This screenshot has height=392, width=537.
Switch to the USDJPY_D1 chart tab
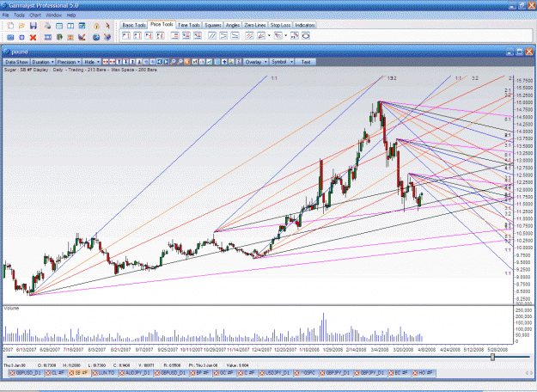tap(275, 373)
